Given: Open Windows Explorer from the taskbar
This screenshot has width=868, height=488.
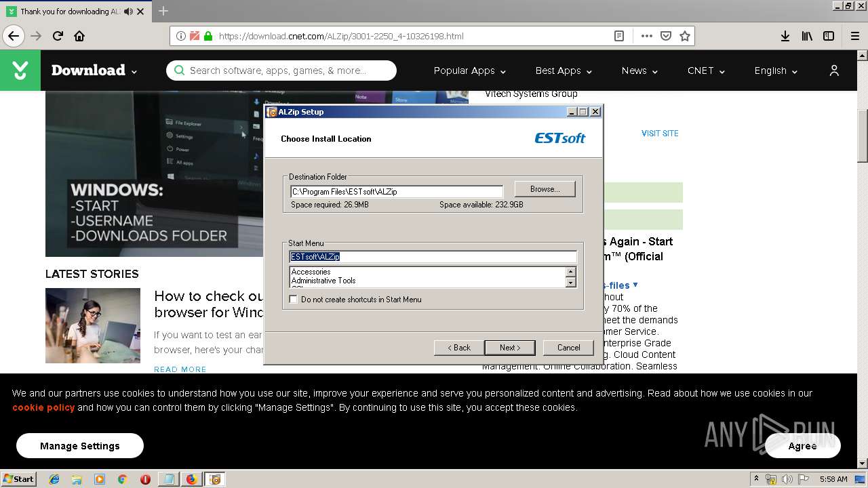Looking at the screenshot, I should click(x=77, y=479).
